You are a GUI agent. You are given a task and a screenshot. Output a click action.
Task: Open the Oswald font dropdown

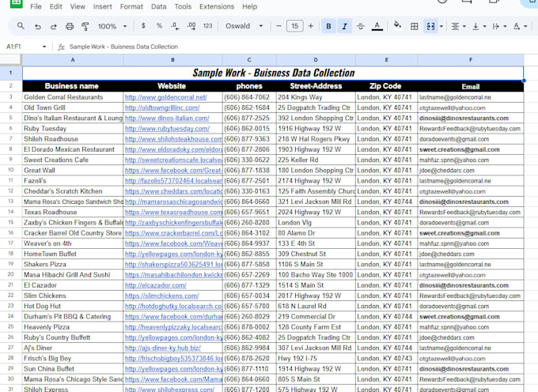(x=244, y=26)
